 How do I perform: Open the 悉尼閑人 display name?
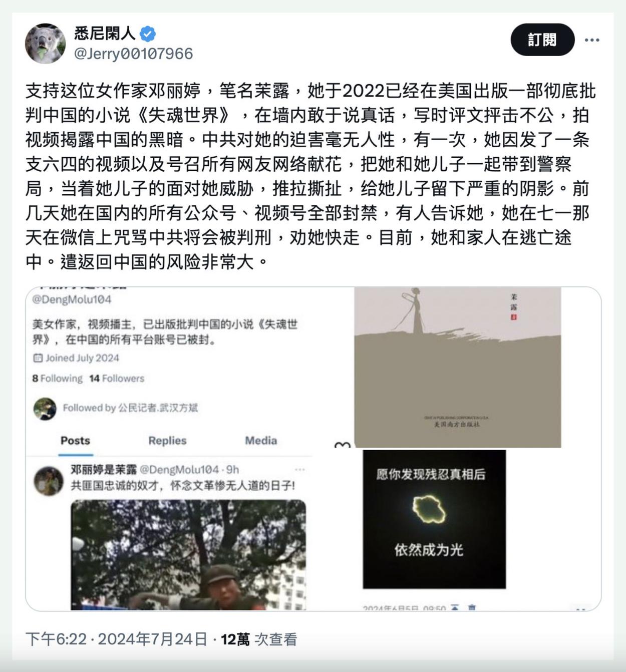(x=105, y=34)
